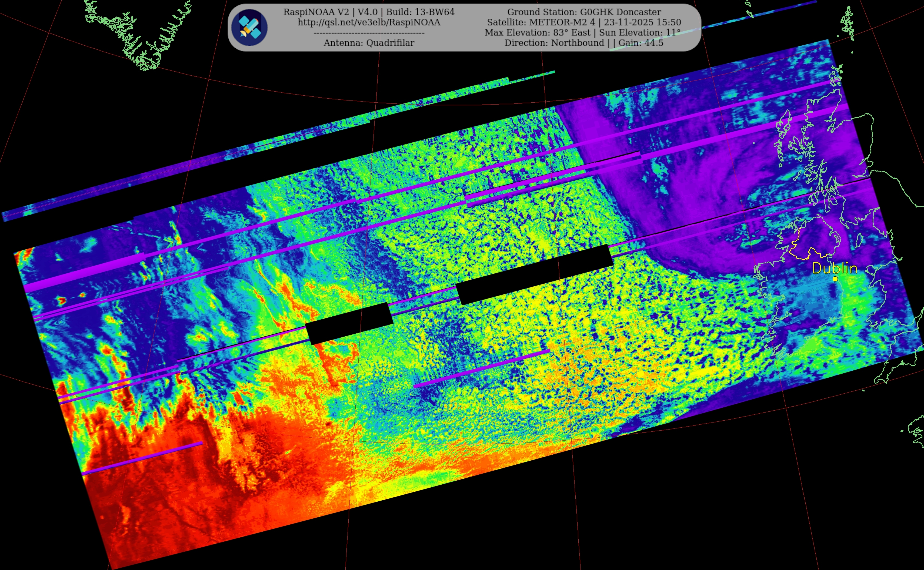The width and height of the screenshot is (924, 570).
Task: Open the qsl.net RaspiNOAA URL
Action: click(x=369, y=23)
